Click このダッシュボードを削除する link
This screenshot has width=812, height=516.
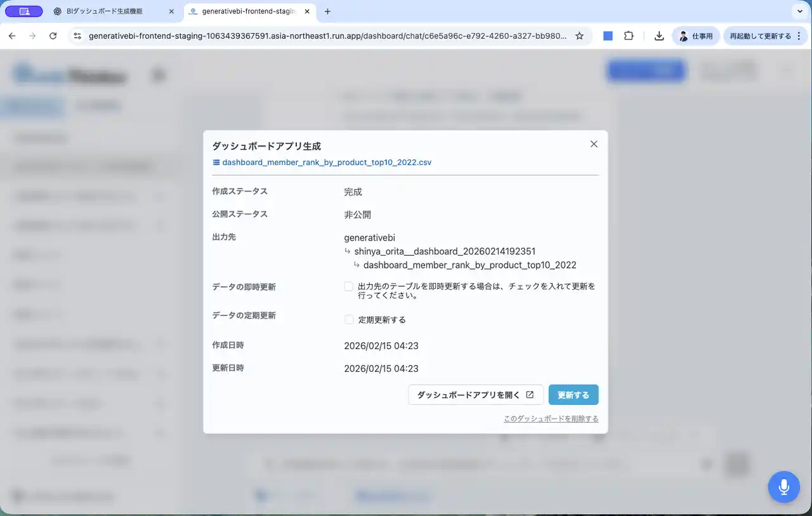pos(551,419)
